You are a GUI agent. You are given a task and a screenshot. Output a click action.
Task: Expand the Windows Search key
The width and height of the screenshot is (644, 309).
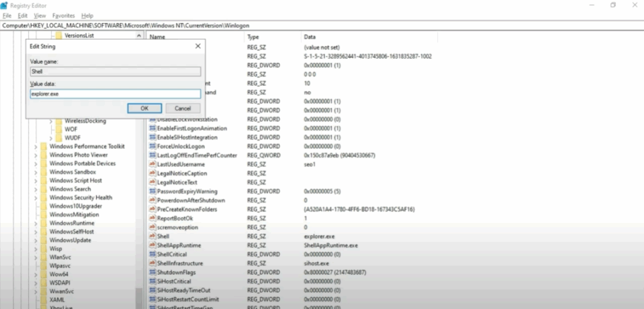pos(36,189)
